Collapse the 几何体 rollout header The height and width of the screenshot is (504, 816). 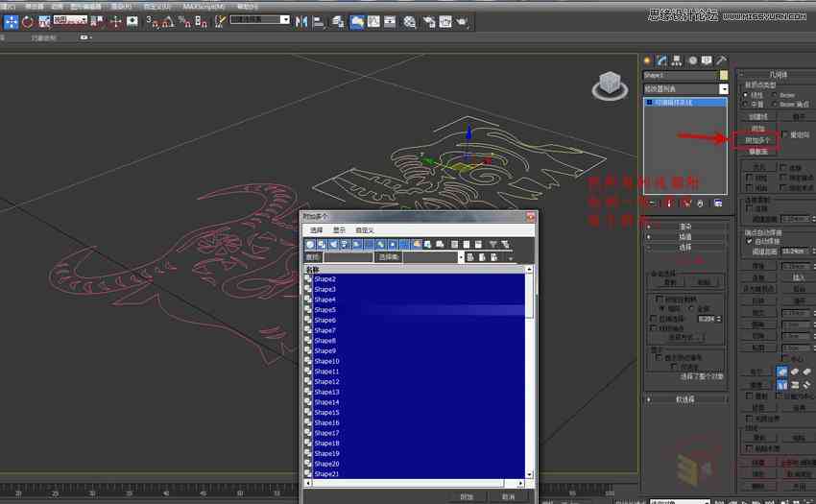(778, 75)
